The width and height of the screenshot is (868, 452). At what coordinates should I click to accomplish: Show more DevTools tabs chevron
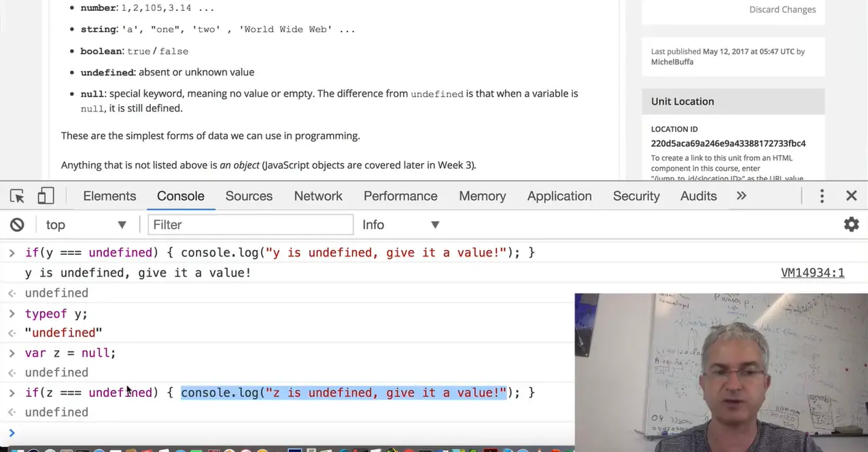[x=742, y=196]
